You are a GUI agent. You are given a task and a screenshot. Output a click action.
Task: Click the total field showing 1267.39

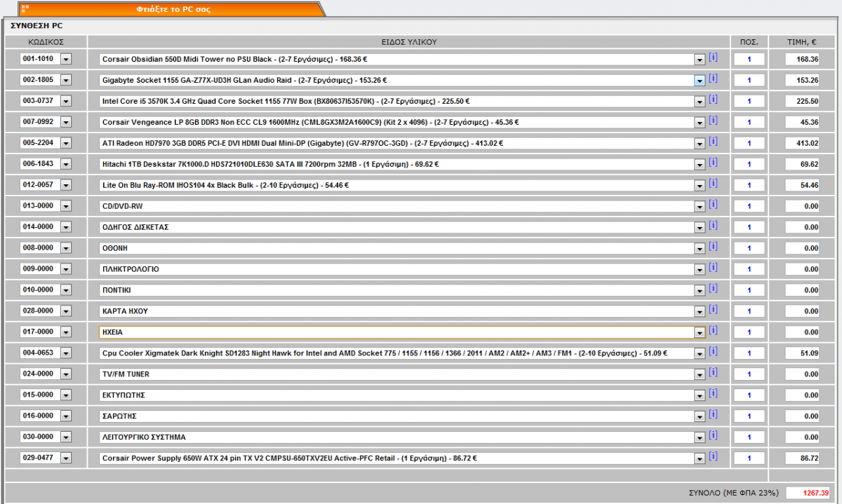pos(809,493)
